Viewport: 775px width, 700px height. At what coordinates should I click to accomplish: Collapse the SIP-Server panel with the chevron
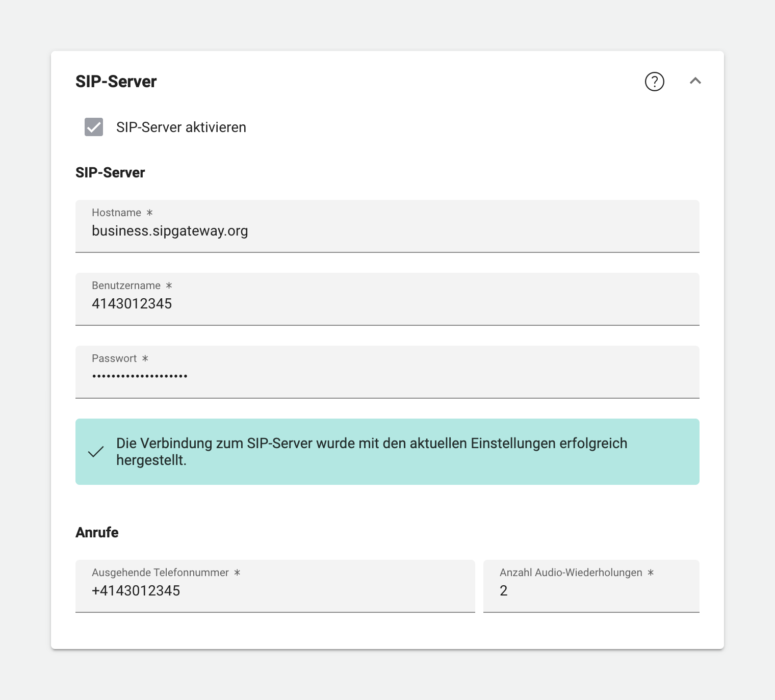point(695,81)
